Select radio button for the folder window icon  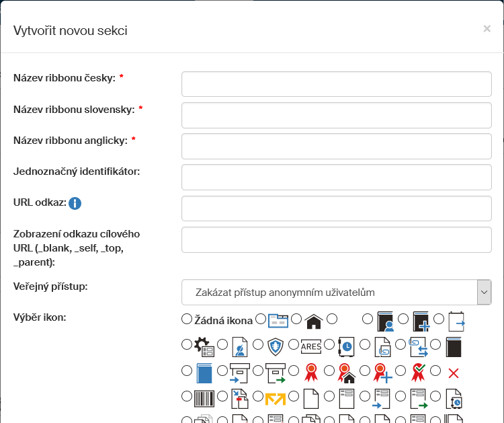[x=260, y=319]
